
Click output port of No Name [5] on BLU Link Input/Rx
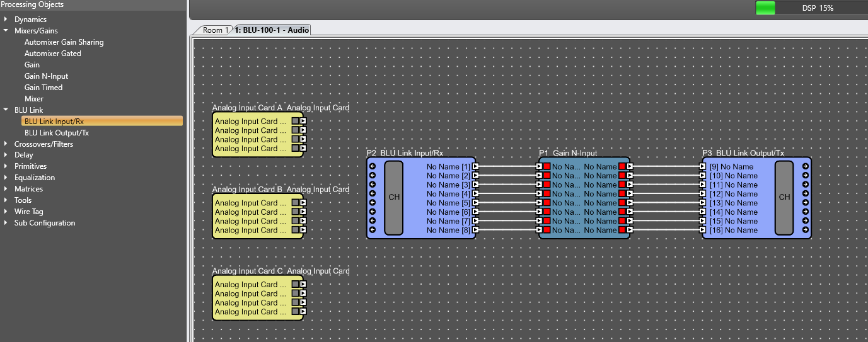pyautogui.click(x=476, y=203)
